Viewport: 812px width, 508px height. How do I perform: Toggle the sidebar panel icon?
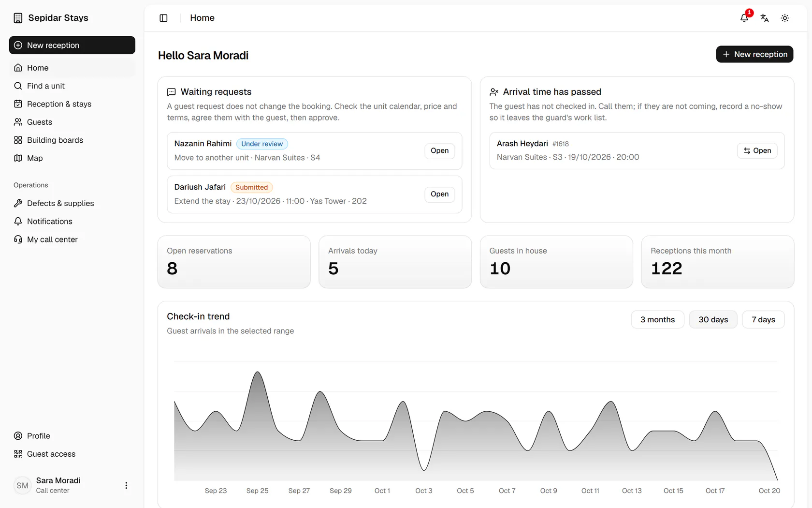coord(163,18)
